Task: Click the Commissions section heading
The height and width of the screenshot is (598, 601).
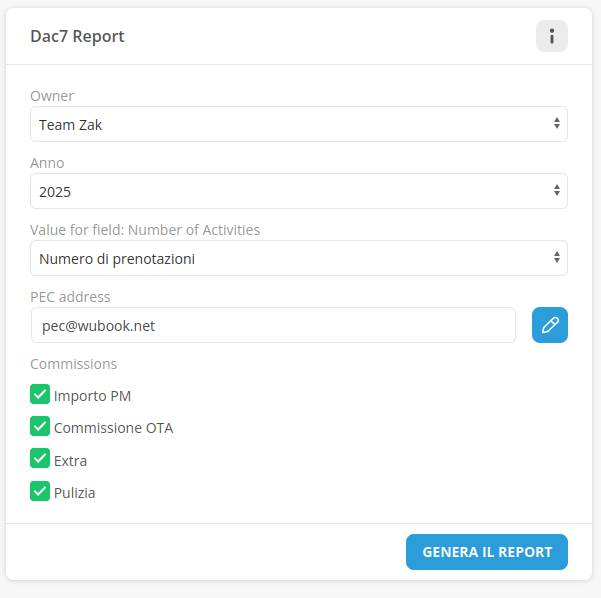Action: (x=73, y=364)
